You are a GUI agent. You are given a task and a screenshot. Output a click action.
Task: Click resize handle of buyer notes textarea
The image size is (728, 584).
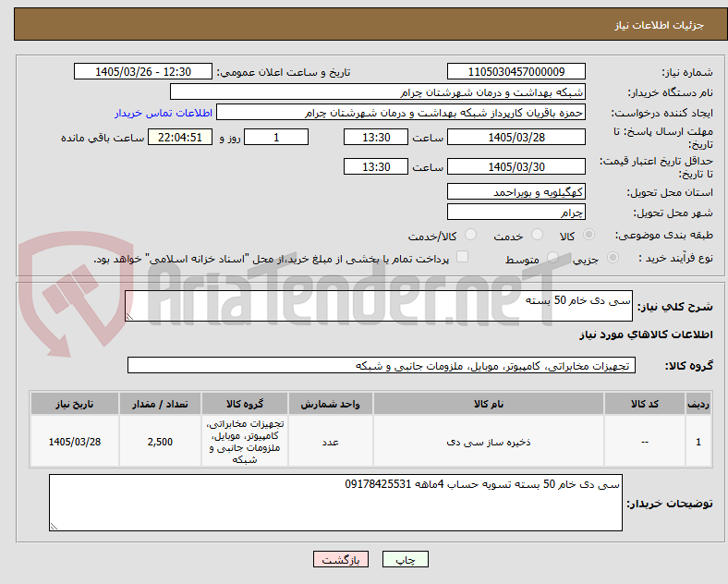(54, 527)
